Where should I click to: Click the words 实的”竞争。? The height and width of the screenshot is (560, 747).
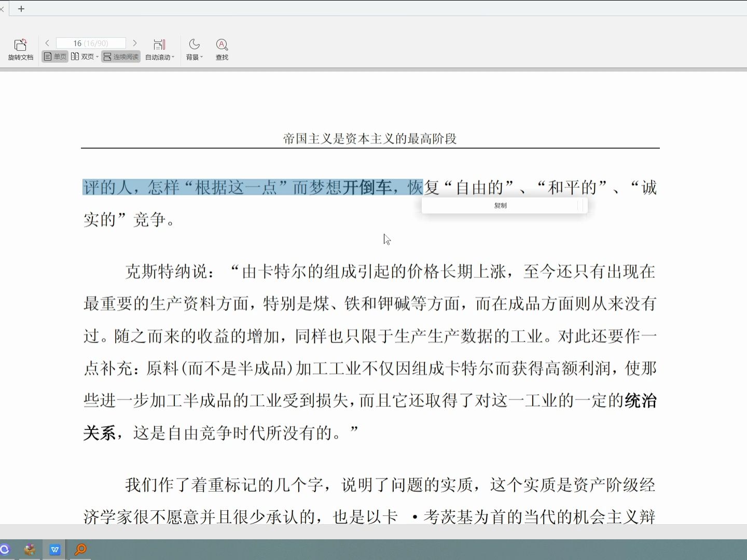click(129, 220)
